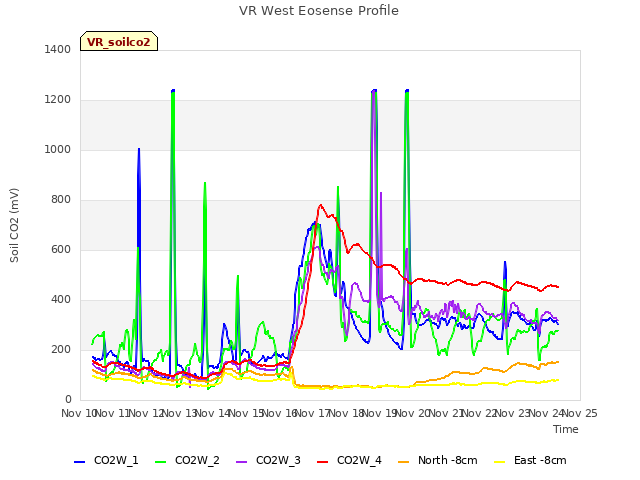The height and width of the screenshot is (480, 640).
Task: Click the 600 y-axis tick label
Action: 61,249
